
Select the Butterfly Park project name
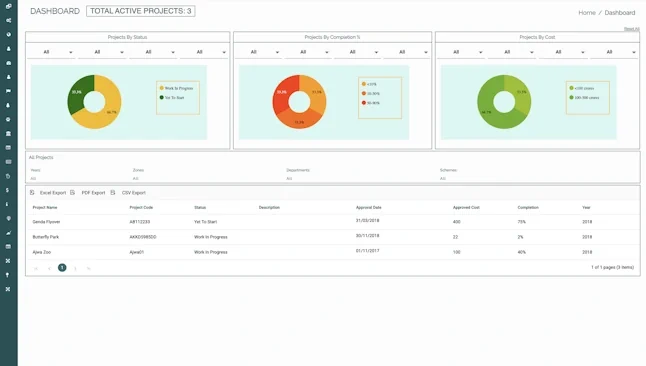(46, 237)
